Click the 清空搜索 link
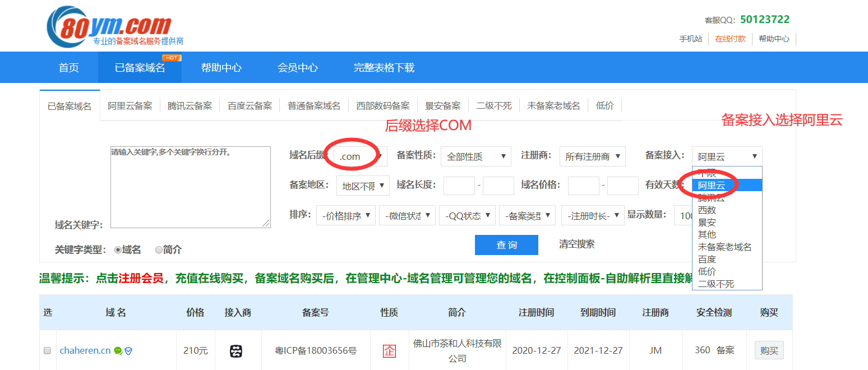Screen dimensions: 868x370 coord(577,244)
